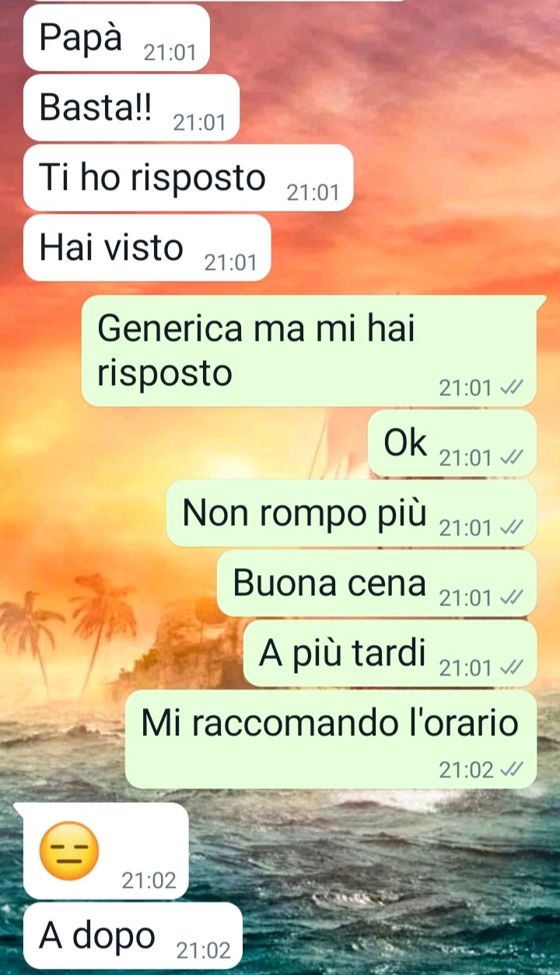Select the 'Buona cena' message text
The height and width of the screenshot is (975, 560).
point(330,584)
